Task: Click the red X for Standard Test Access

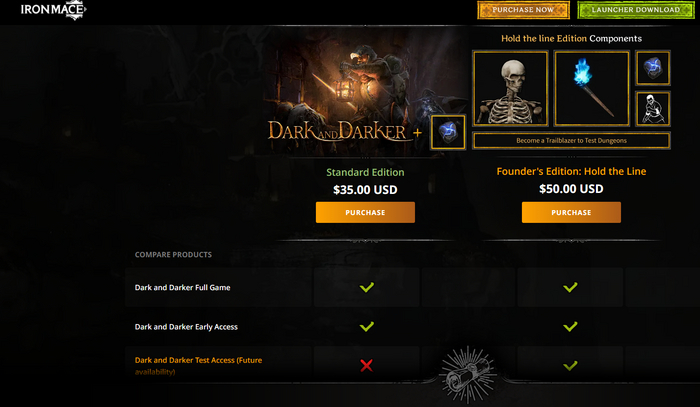Action: click(367, 365)
